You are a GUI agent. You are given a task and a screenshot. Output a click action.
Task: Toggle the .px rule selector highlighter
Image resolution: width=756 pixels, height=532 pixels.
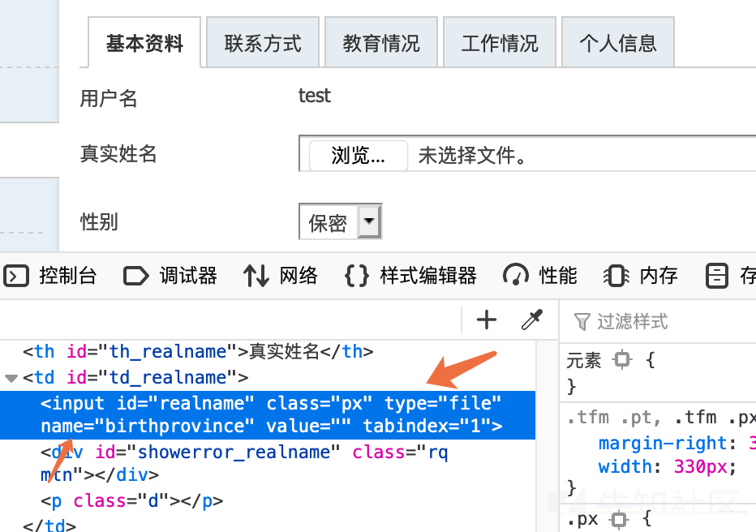618,518
